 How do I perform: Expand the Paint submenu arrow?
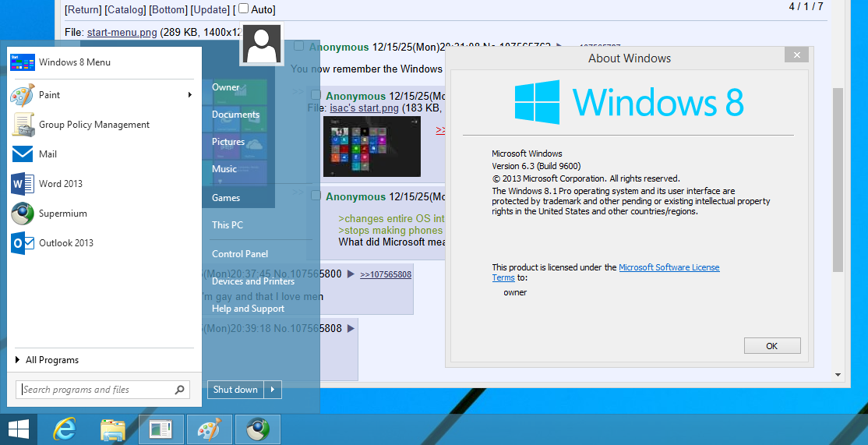click(190, 94)
